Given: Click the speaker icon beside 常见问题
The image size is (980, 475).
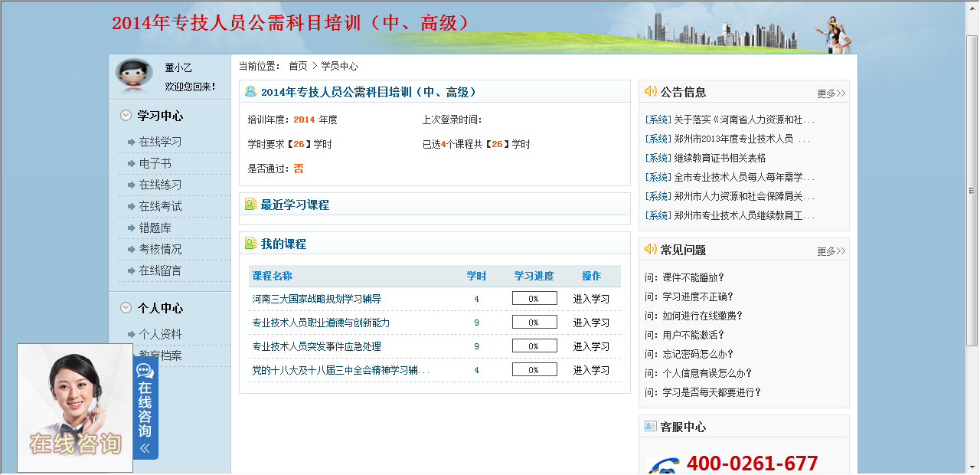Looking at the screenshot, I should click(x=650, y=249).
